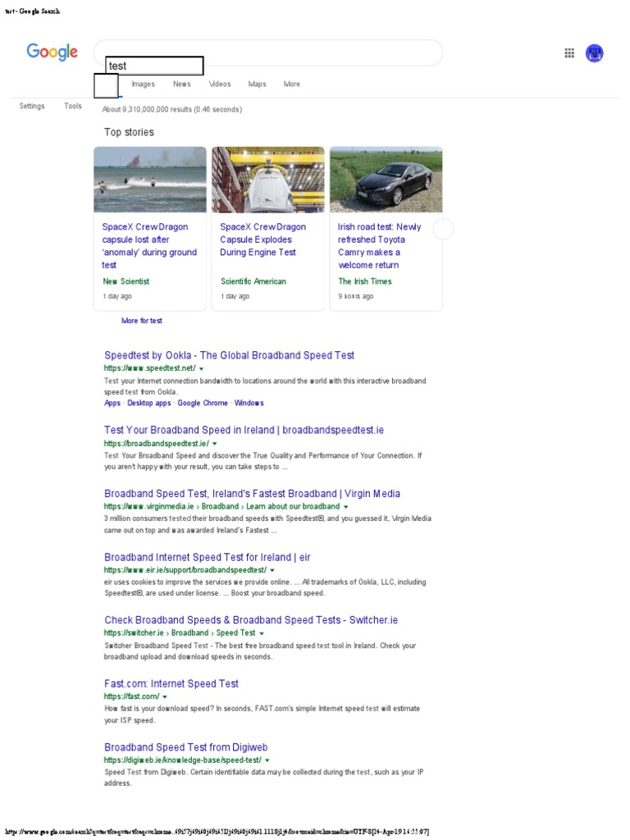
Task: Expand dropdown arrow beside fast.com URL
Action: pyautogui.click(x=165, y=697)
